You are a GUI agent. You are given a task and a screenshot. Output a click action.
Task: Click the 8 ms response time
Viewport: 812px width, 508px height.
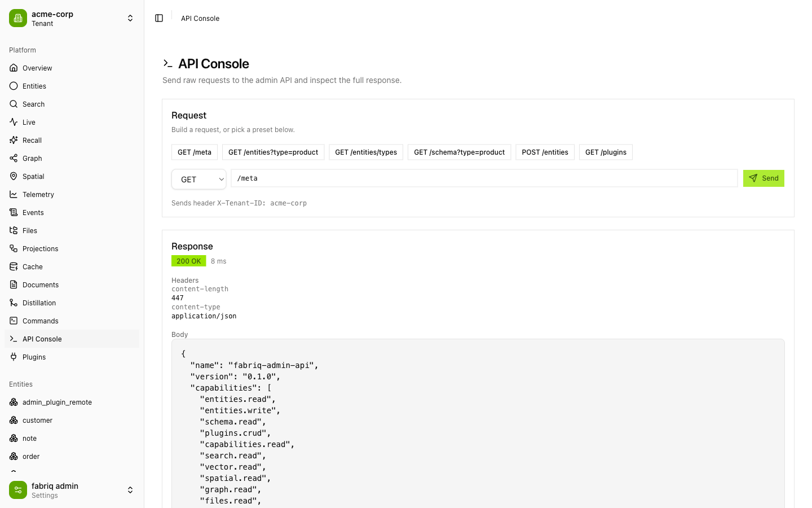pos(218,261)
